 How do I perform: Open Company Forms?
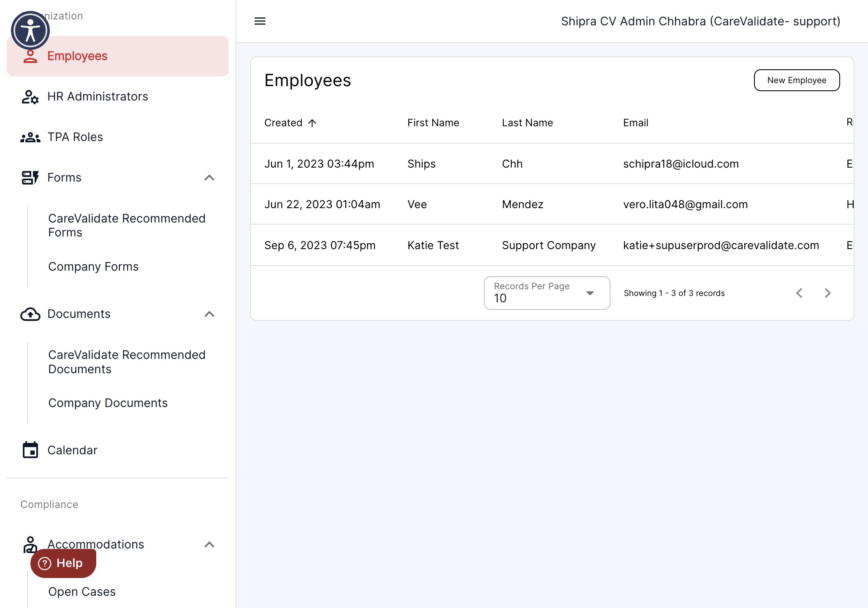(x=93, y=267)
